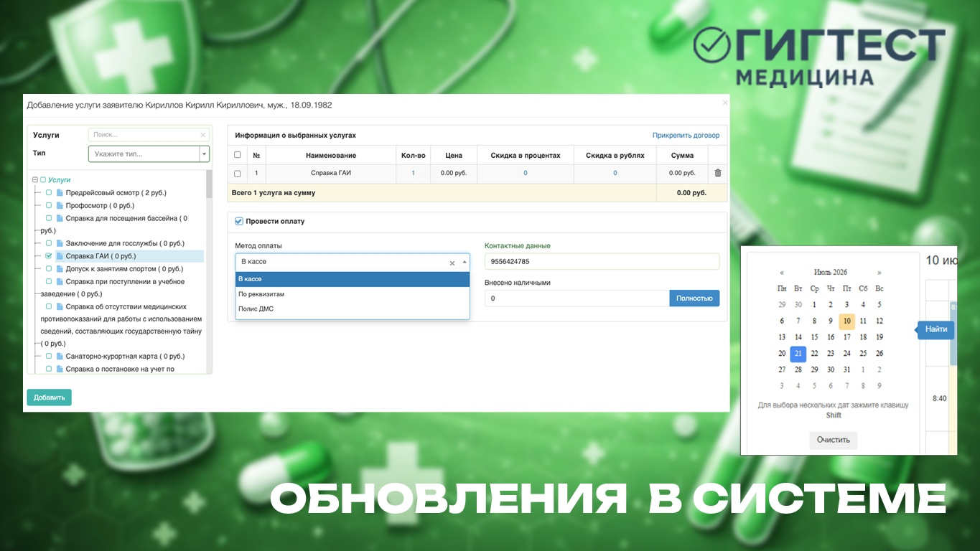Image resolution: width=980 pixels, height=551 pixels.
Task: Click document icon of Предрейсовый осмотр
Action: click(x=60, y=193)
